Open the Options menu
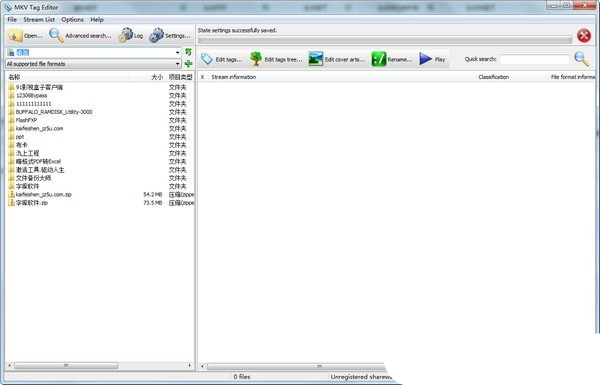This screenshot has width=600, height=385. click(72, 20)
